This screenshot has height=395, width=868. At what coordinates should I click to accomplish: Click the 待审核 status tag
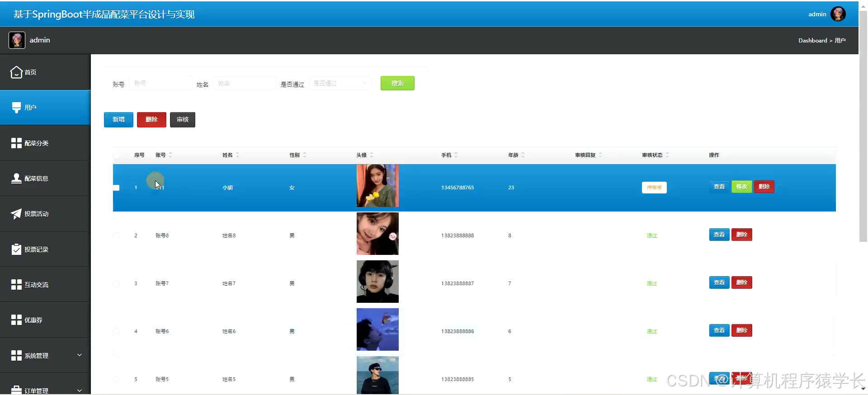654,188
